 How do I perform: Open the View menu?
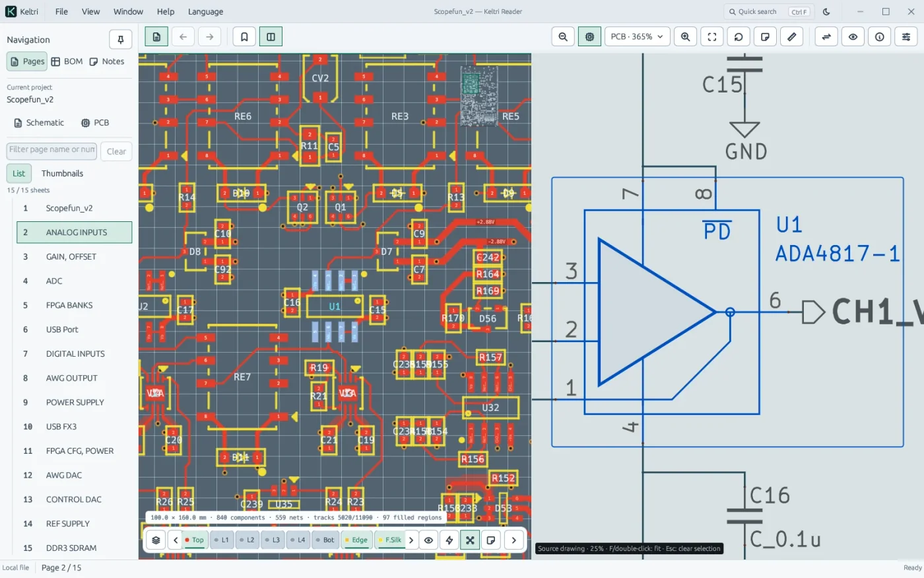[x=90, y=12]
